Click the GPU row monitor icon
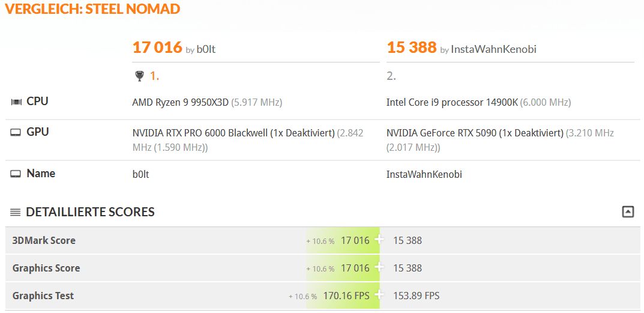This screenshot has width=644, height=313. 16,133
